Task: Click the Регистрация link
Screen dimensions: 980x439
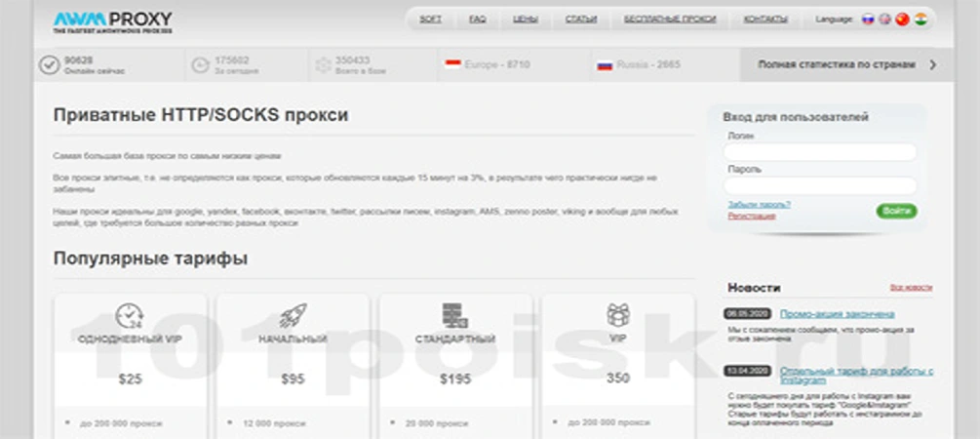Action: coord(752,216)
